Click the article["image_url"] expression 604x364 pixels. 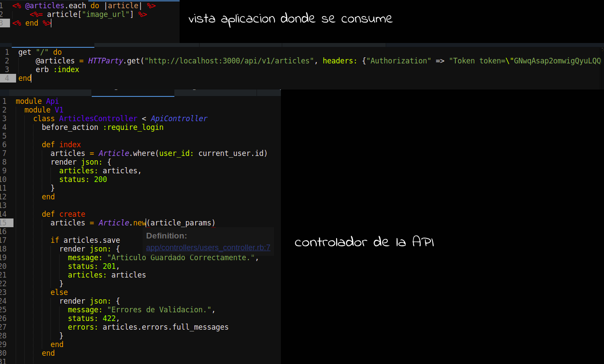click(x=90, y=14)
